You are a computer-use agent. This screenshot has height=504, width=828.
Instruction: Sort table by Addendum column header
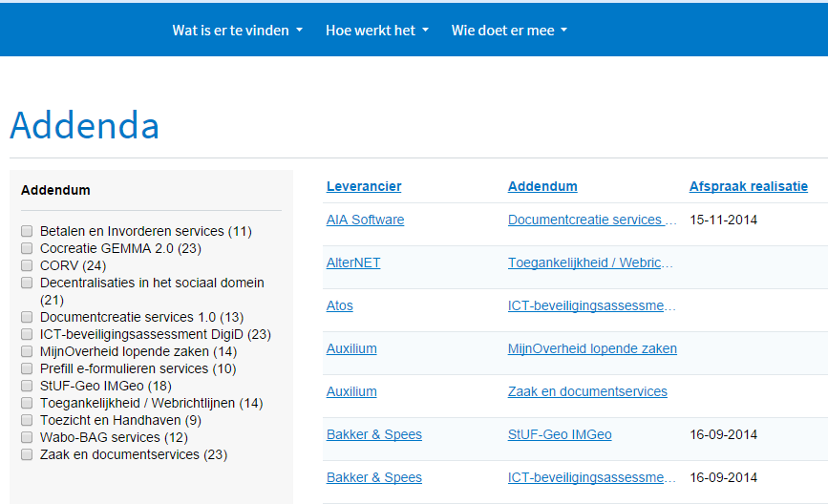point(542,186)
